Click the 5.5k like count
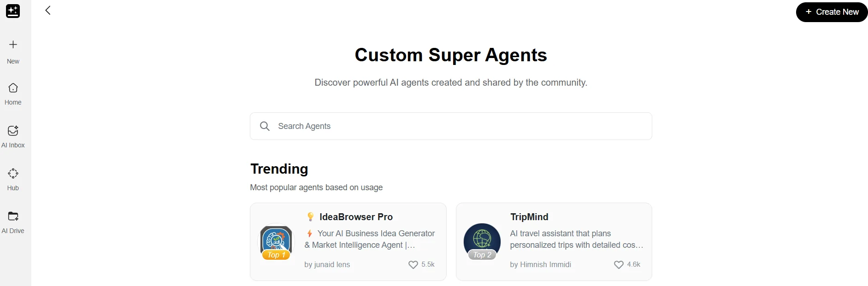The height and width of the screenshot is (286, 868). point(427,264)
